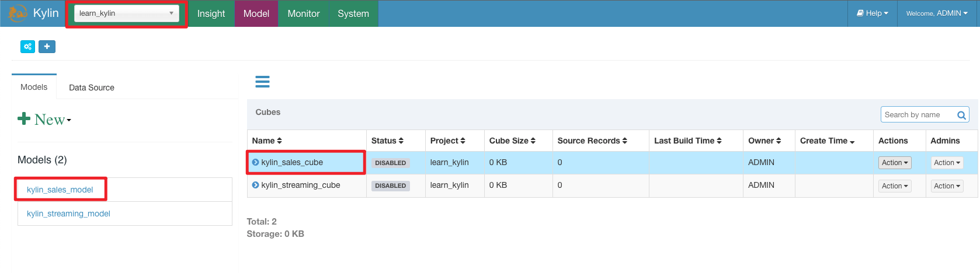Open the Help menu

tap(872, 13)
